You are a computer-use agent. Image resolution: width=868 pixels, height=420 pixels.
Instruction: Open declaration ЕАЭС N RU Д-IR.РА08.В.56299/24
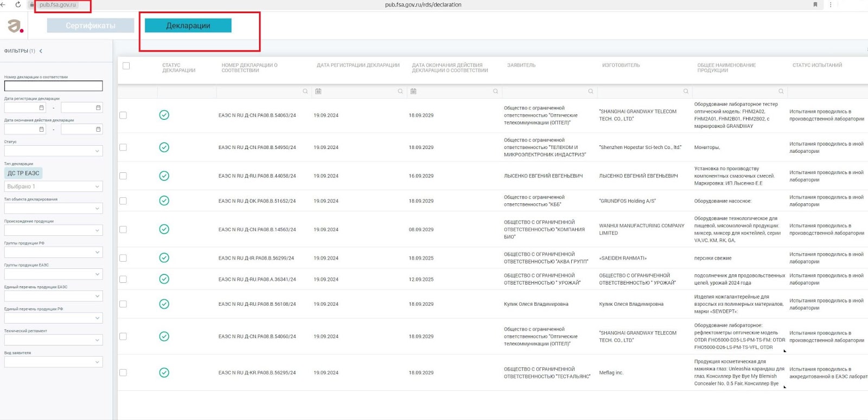click(x=256, y=258)
